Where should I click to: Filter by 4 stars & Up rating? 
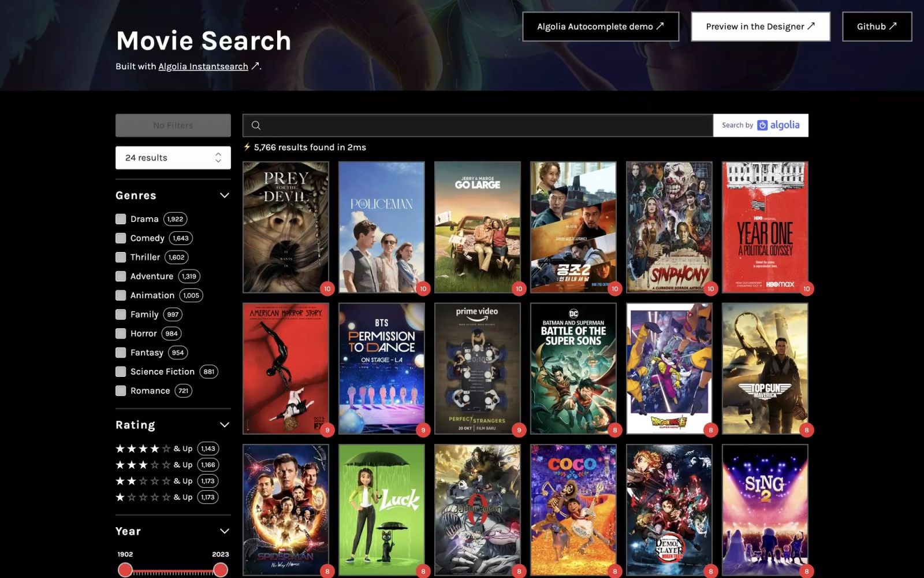(167, 449)
